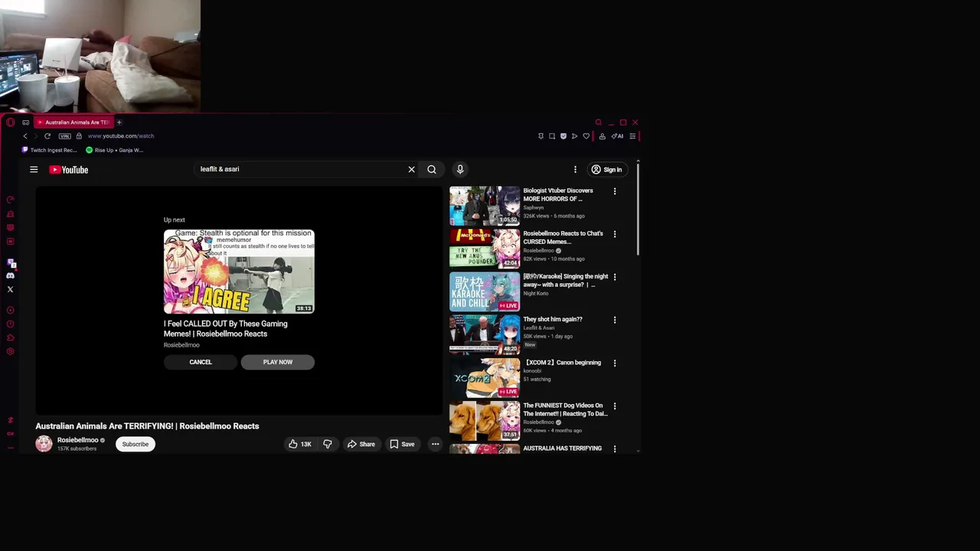This screenshot has width=980, height=551.
Task: Dislike the video
Action: [x=328, y=444]
